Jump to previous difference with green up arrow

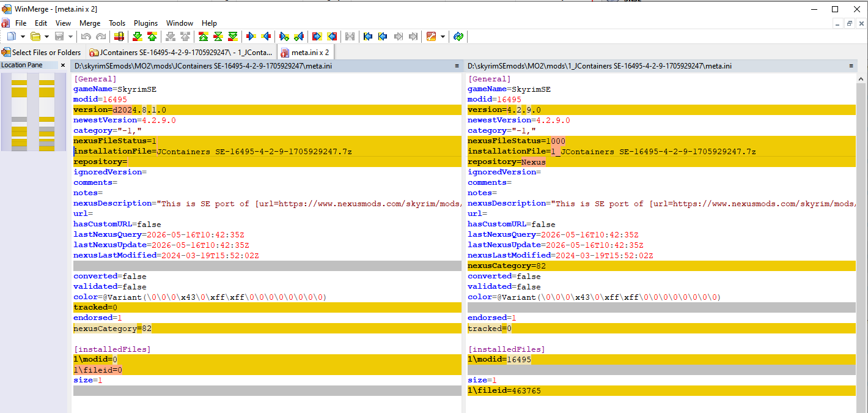click(x=152, y=37)
